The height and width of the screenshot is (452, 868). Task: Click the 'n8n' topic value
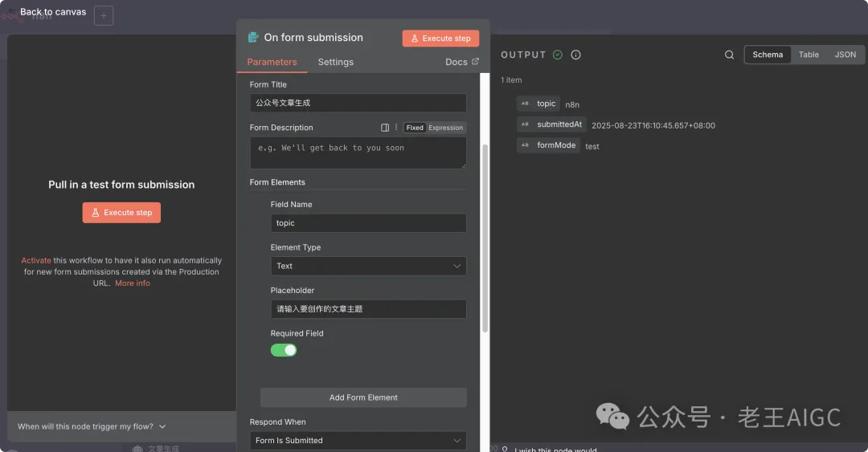point(572,104)
